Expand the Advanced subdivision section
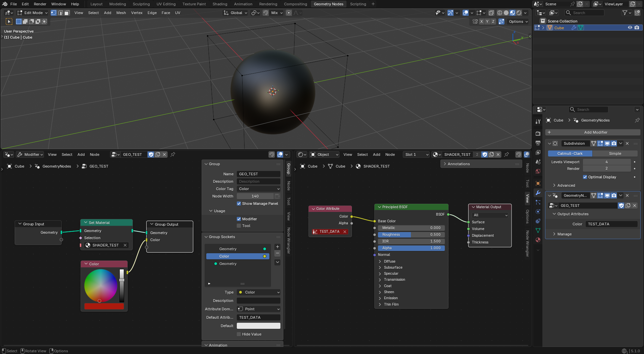The height and width of the screenshot is (354, 644). [x=566, y=185]
